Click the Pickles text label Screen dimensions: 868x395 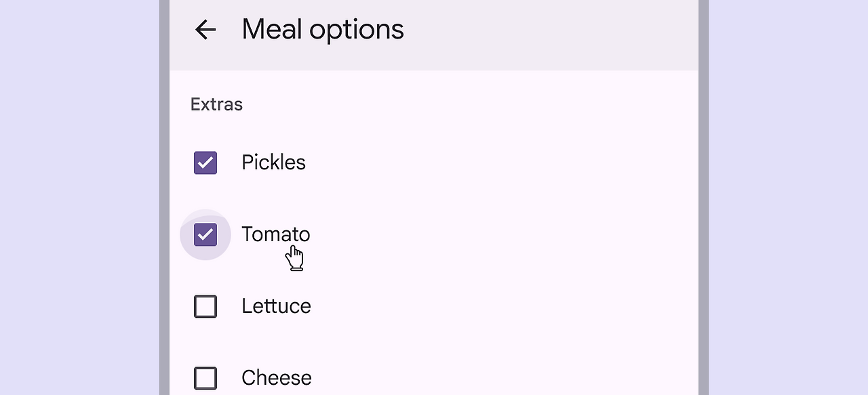pos(273,163)
